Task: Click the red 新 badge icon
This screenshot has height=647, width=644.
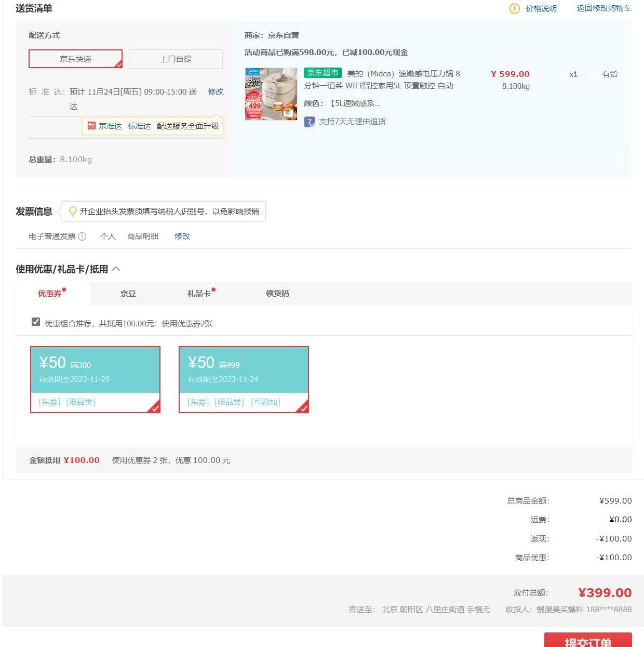Action: tap(91, 126)
